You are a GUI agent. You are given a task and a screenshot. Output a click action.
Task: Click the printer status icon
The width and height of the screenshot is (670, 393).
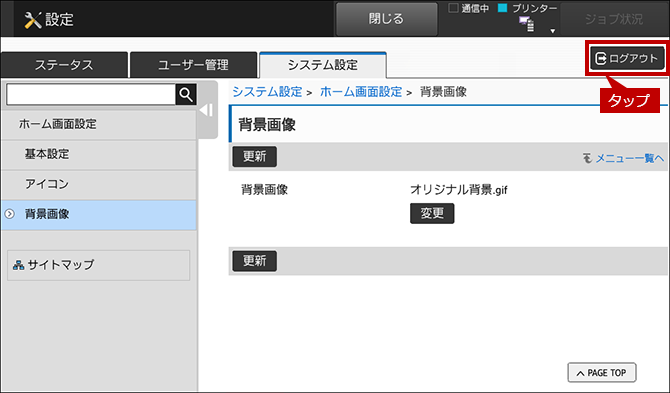click(x=526, y=24)
